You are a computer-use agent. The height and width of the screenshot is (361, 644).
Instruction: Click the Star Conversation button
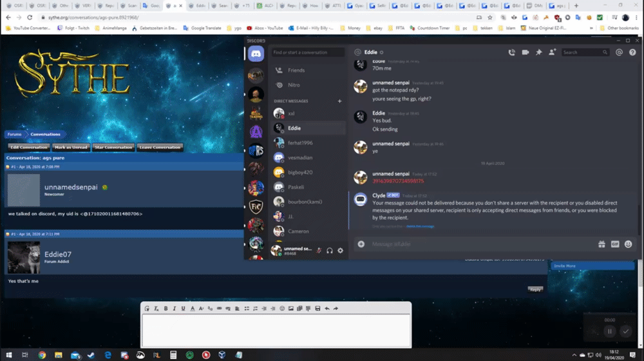(113, 147)
